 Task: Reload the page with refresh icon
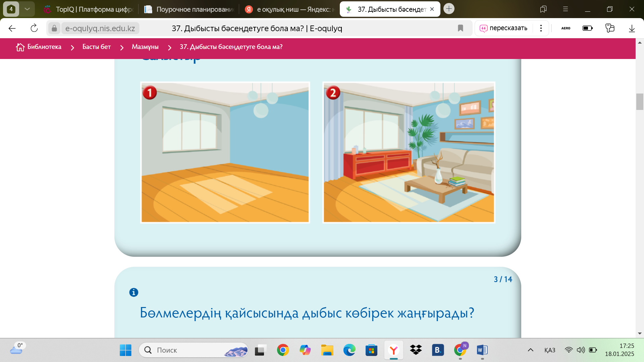pos(34,28)
